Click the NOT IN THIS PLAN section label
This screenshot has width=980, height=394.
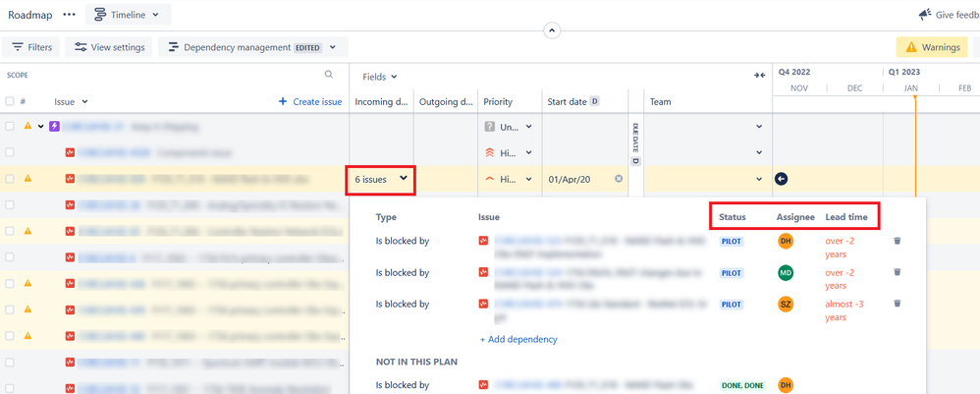coord(417,362)
